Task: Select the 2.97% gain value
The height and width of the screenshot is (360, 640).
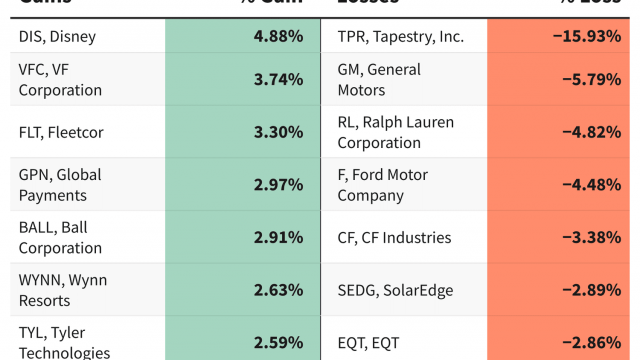Action: pos(278,184)
